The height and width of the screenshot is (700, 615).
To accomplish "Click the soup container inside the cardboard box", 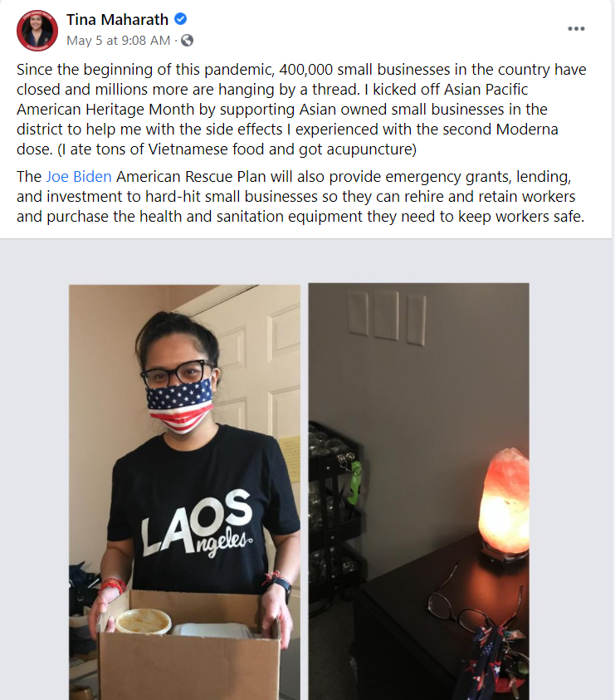I will 144,622.
